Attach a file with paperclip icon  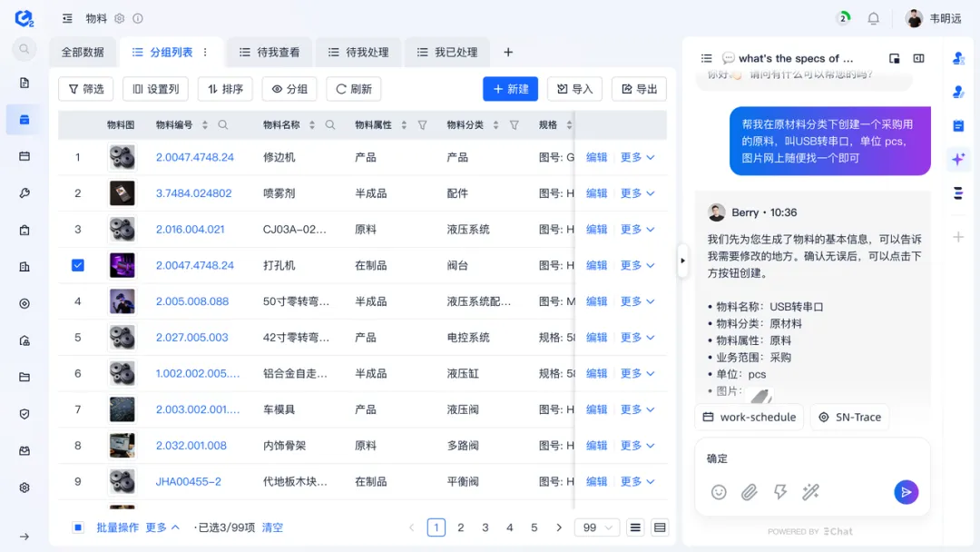pyautogui.click(x=750, y=492)
